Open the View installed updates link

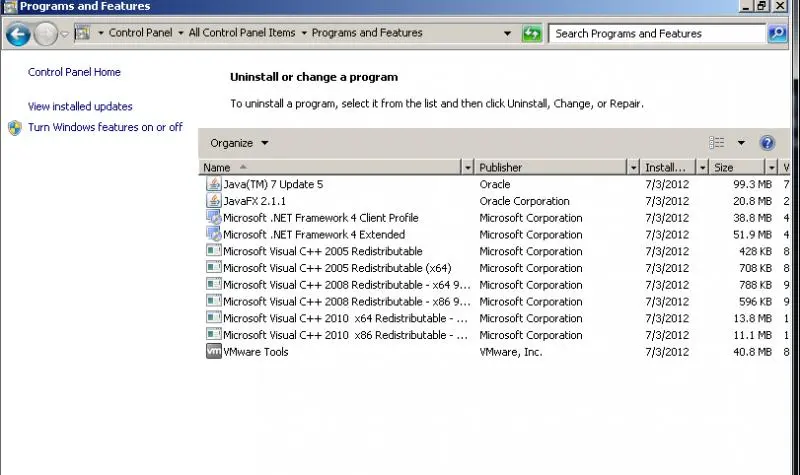click(80, 106)
